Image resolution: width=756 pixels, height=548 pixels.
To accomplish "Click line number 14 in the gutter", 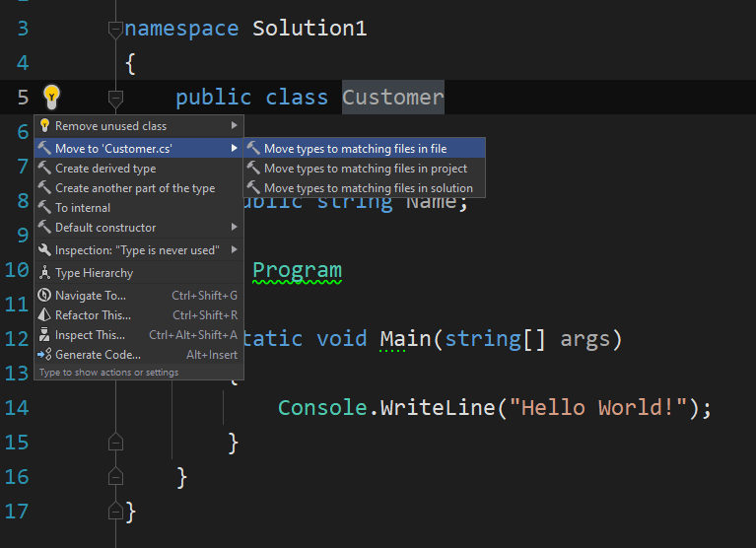I will pyautogui.click(x=17, y=408).
